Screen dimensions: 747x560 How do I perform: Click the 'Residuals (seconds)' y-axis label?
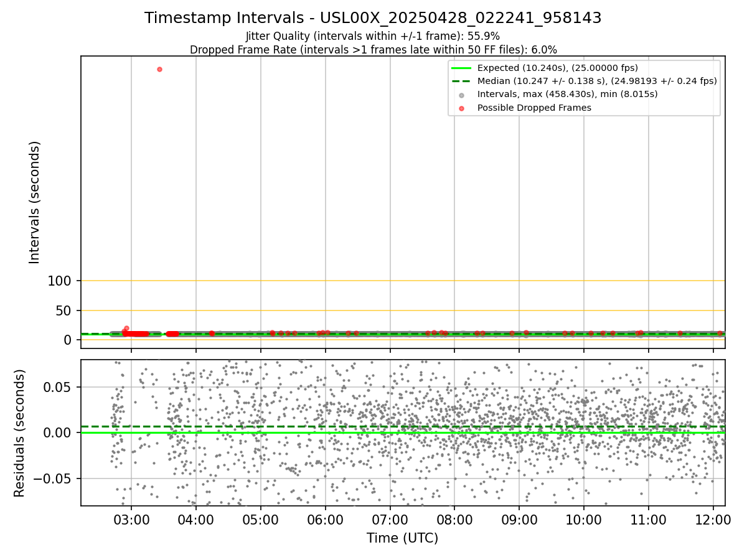point(20,432)
